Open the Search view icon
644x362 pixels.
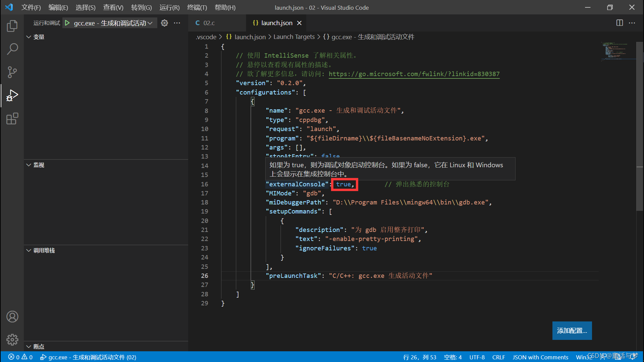tap(12, 49)
